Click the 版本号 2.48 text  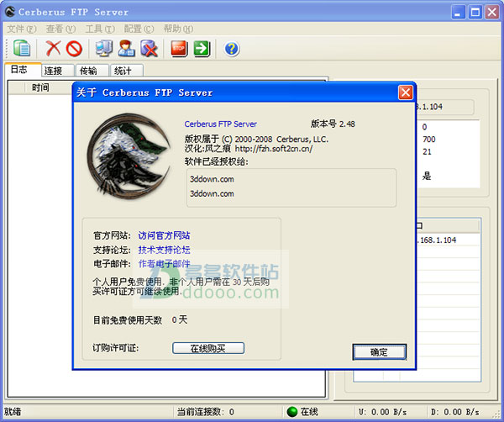pos(333,124)
